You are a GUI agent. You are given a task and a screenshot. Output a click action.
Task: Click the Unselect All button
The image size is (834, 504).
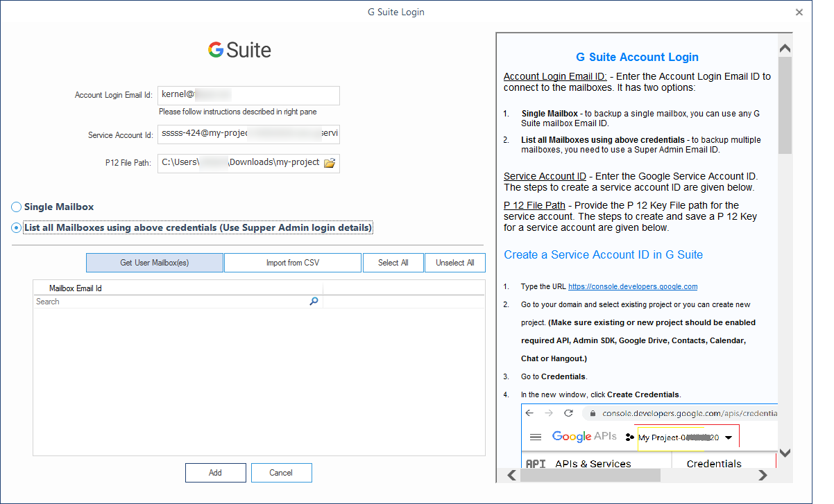coord(455,263)
